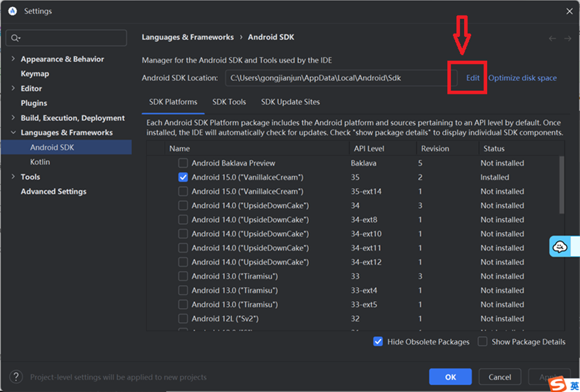Sort by the API Level column header
580x392 pixels.
pyautogui.click(x=383, y=148)
